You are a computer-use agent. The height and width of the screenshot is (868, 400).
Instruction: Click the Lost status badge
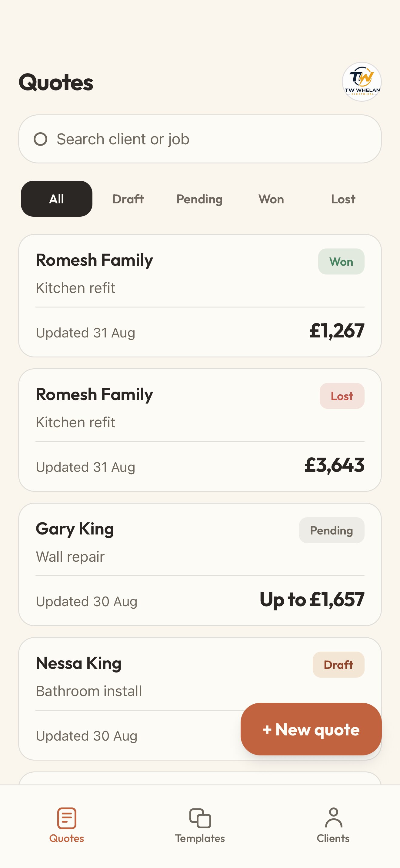tap(342, 396)
